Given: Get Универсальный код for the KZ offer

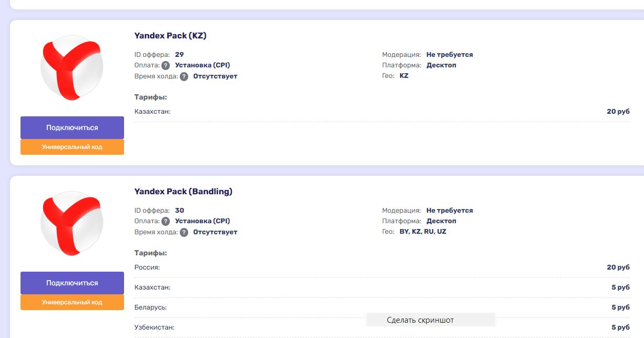Looking at the screenshot, I should tap(72, 147).
